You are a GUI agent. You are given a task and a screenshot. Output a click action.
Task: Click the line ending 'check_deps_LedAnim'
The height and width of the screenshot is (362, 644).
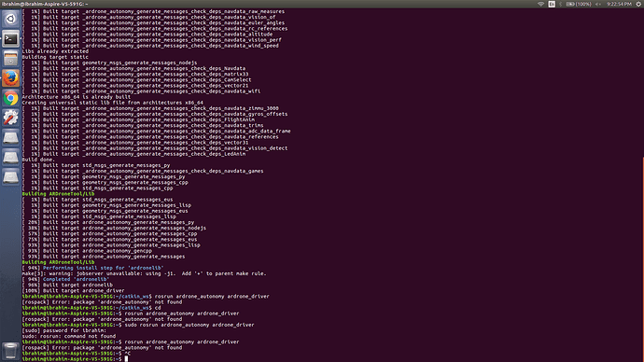[133, 154]
